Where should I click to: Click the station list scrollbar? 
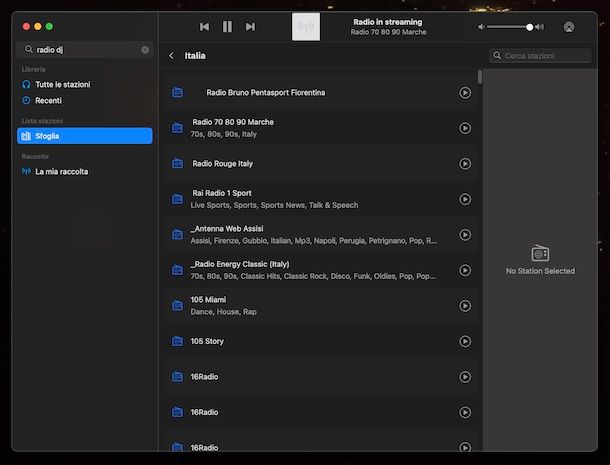click(x=480, y=77)
